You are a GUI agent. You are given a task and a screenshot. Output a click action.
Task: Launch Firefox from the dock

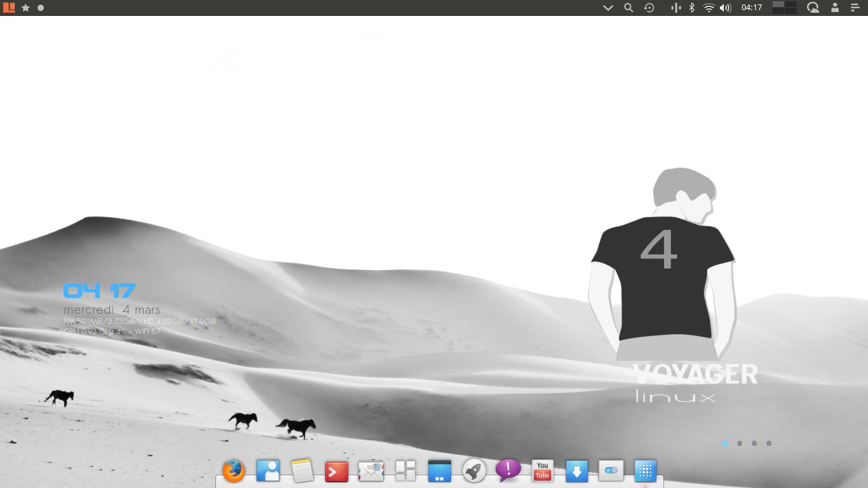pyautogui.click(x=234, y=471)
